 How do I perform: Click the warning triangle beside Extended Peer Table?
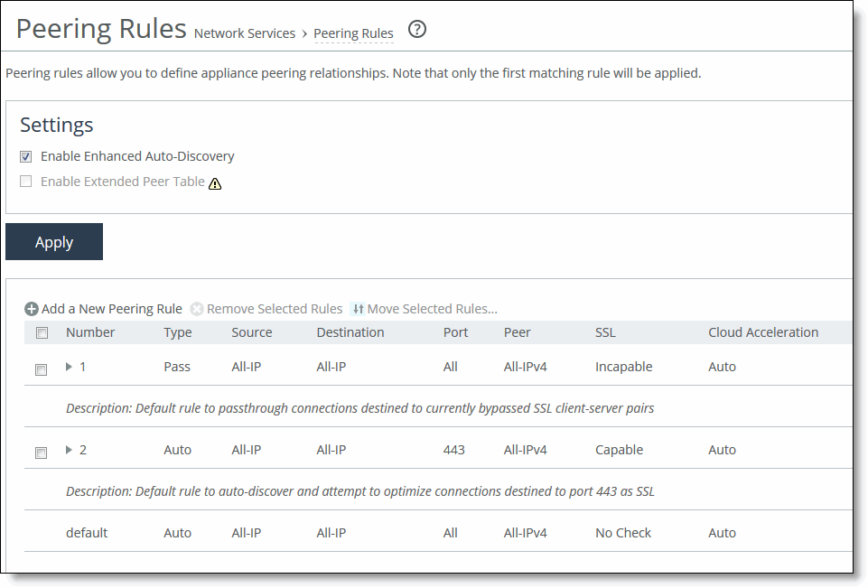pyautogui.click(x=215, y=183)
